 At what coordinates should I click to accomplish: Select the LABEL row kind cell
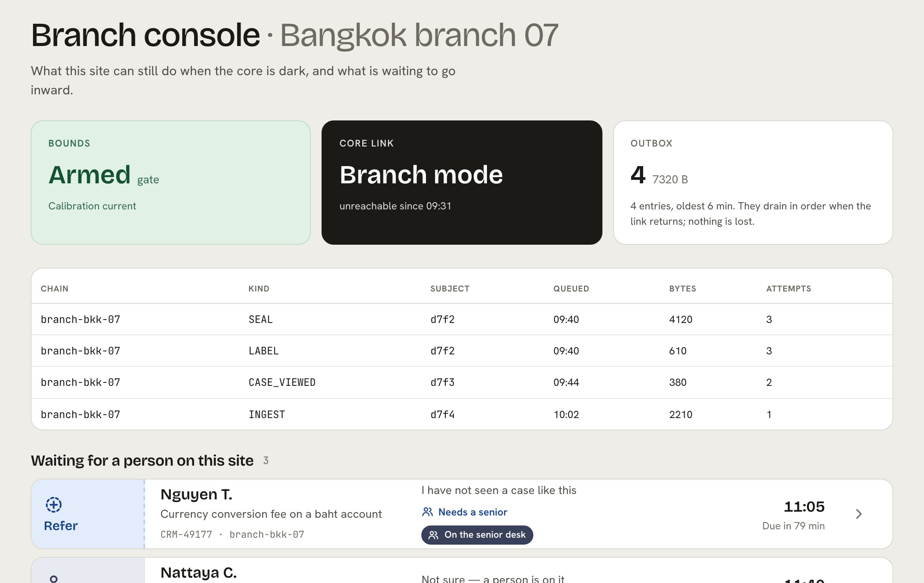pos(264,351)
